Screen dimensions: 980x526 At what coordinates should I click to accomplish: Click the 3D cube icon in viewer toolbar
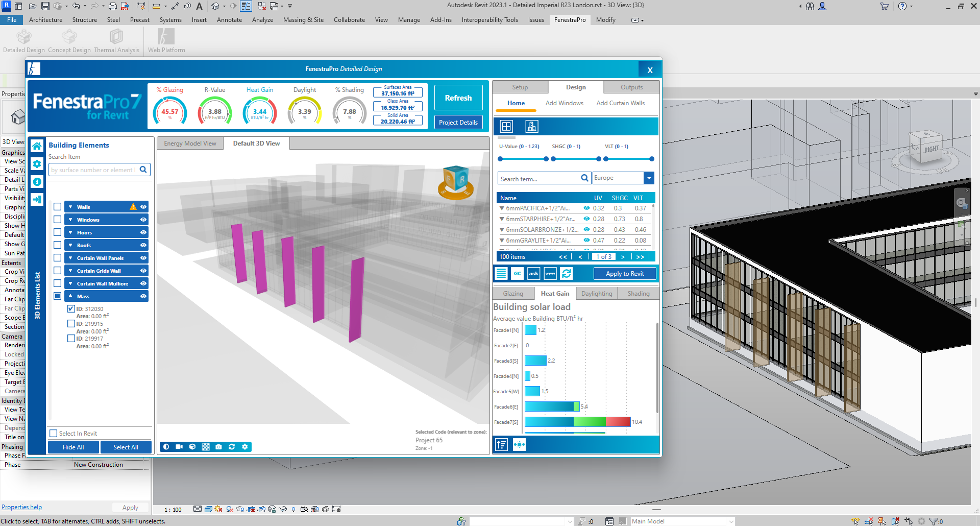192,447
